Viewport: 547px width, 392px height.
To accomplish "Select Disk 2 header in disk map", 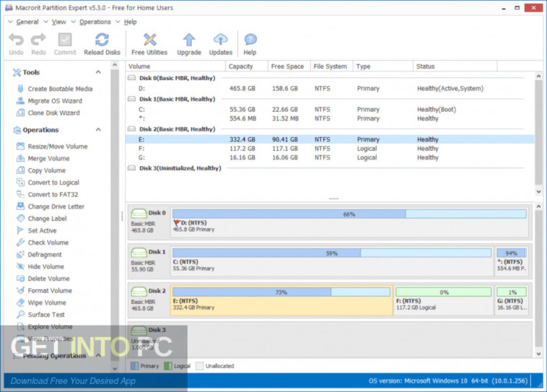I will (149, 300).
